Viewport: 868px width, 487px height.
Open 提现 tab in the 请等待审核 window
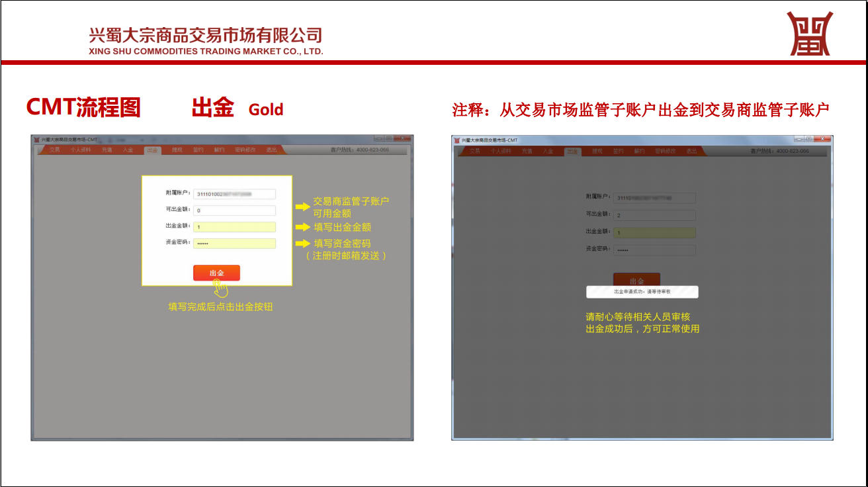coord(597,152)
